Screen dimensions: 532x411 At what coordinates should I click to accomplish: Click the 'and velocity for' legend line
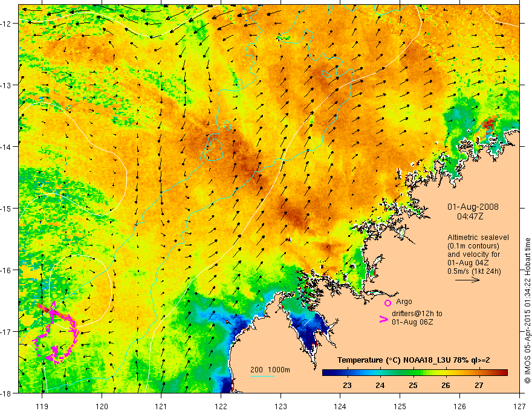click(x=473, y=254)
